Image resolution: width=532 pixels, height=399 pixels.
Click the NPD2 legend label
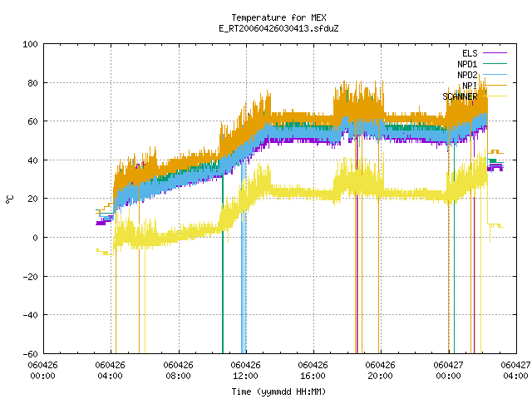(467, 75)
